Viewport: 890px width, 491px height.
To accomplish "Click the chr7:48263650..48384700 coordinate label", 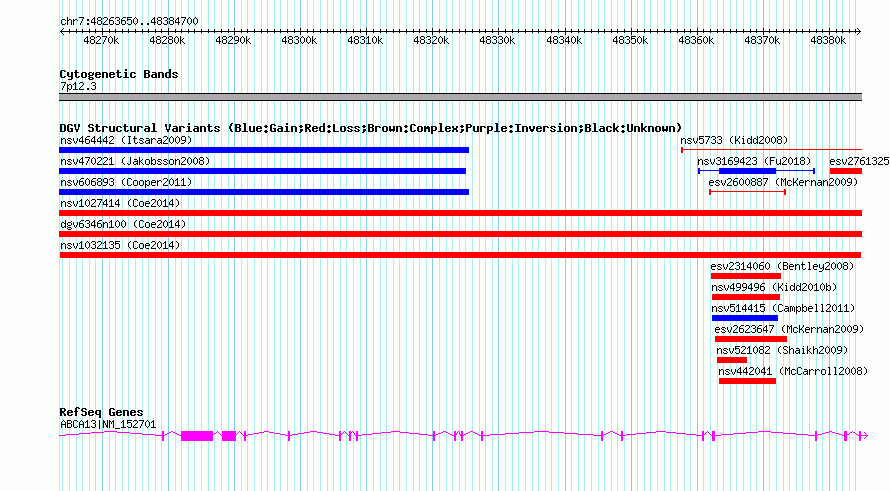I will [x=129, y=22].
